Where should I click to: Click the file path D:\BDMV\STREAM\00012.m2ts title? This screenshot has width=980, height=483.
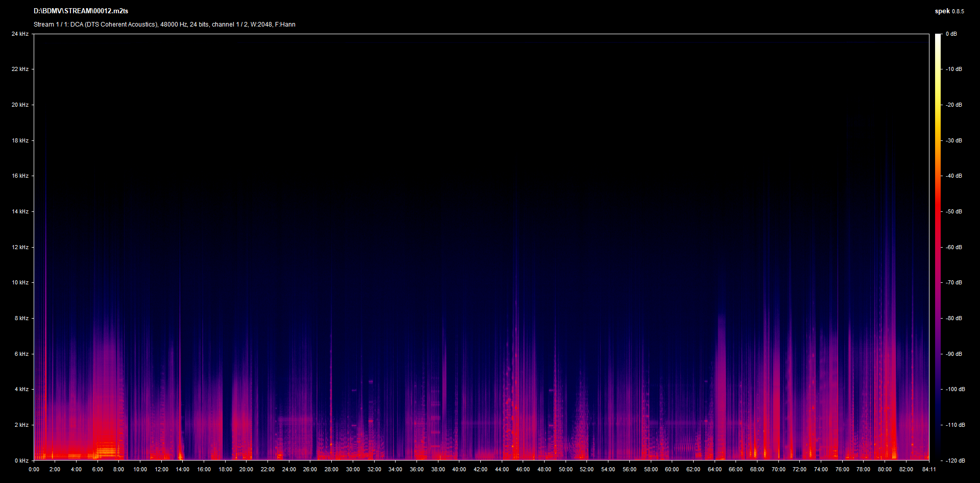point(81,11)
